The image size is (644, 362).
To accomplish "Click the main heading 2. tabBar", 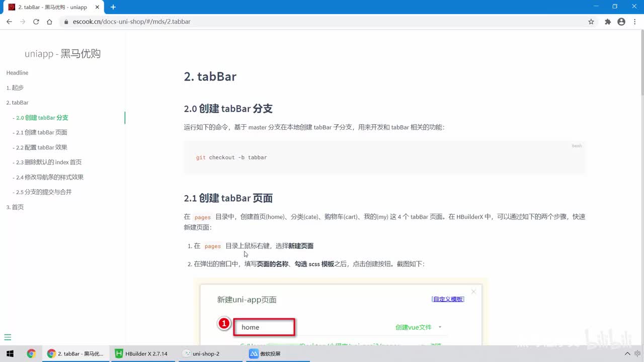I will pos(210,76).
